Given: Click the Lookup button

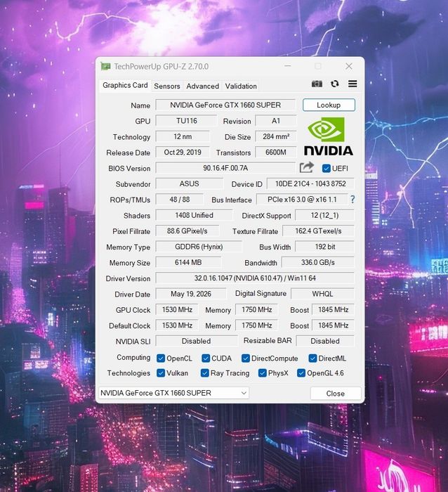Looking at the screenshot, I should 329,105.
